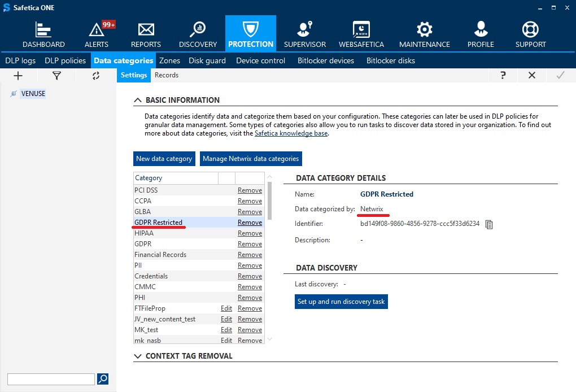Click the filter funnel icon

pyautogui.click(x=56, y=76)
